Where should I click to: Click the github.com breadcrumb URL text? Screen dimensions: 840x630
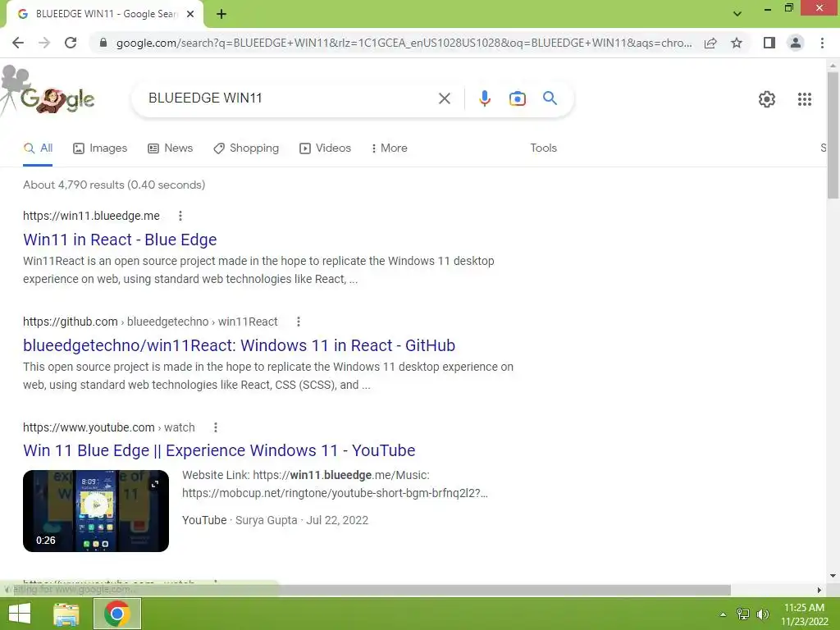point(150,322)
